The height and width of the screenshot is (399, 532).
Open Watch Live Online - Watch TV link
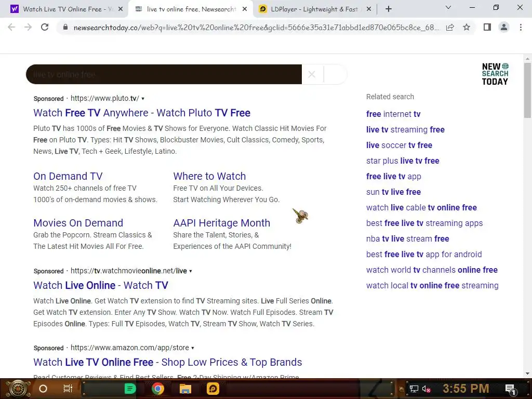pos(101,285)
